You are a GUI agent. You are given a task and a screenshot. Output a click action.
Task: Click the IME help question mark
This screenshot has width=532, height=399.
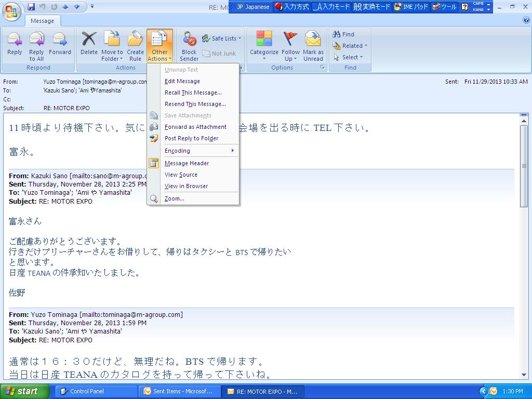(465, 7)
